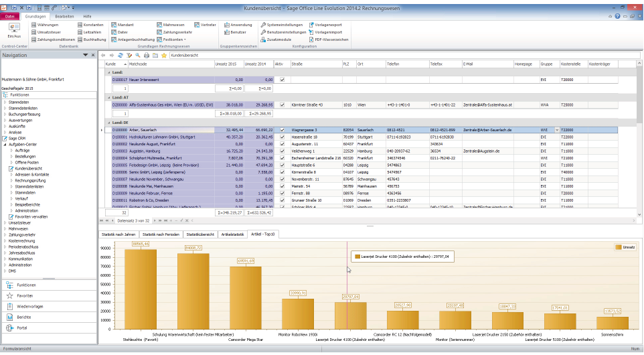Viewport: 644px width, 355px height.
Task: Open Leitzahlen in the ribbon
Action: pyautogui.click(x=89, y=32)
